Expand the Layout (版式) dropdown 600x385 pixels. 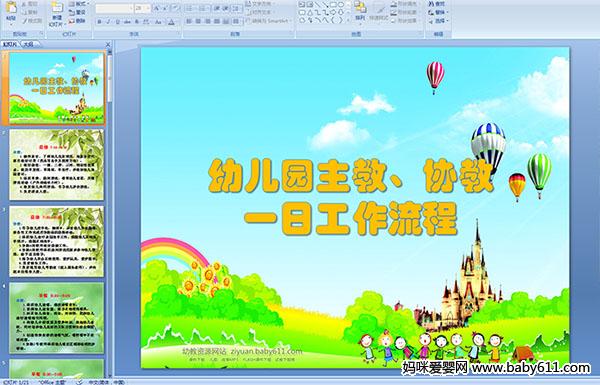(79, 4)
